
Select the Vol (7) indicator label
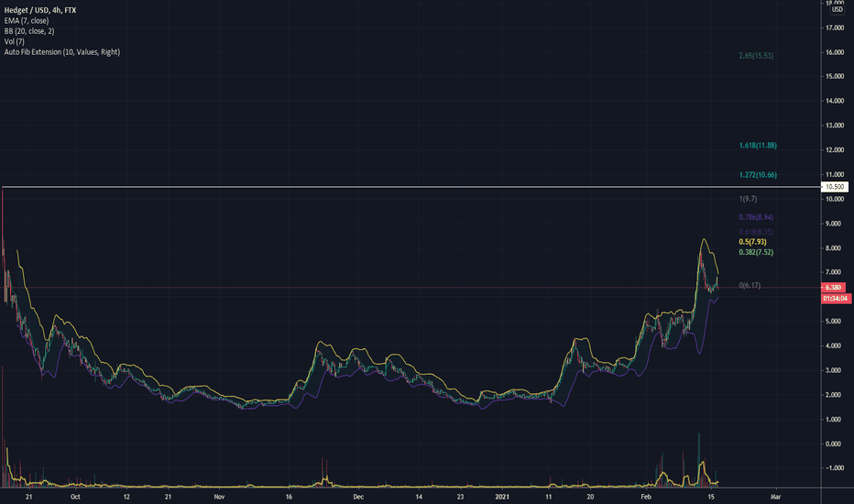(x=14, y=41)
